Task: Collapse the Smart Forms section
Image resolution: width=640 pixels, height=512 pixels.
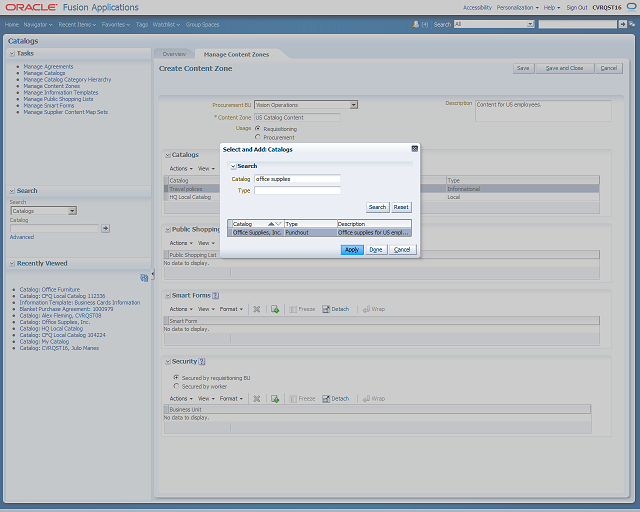Action: (x=167, y=295)
